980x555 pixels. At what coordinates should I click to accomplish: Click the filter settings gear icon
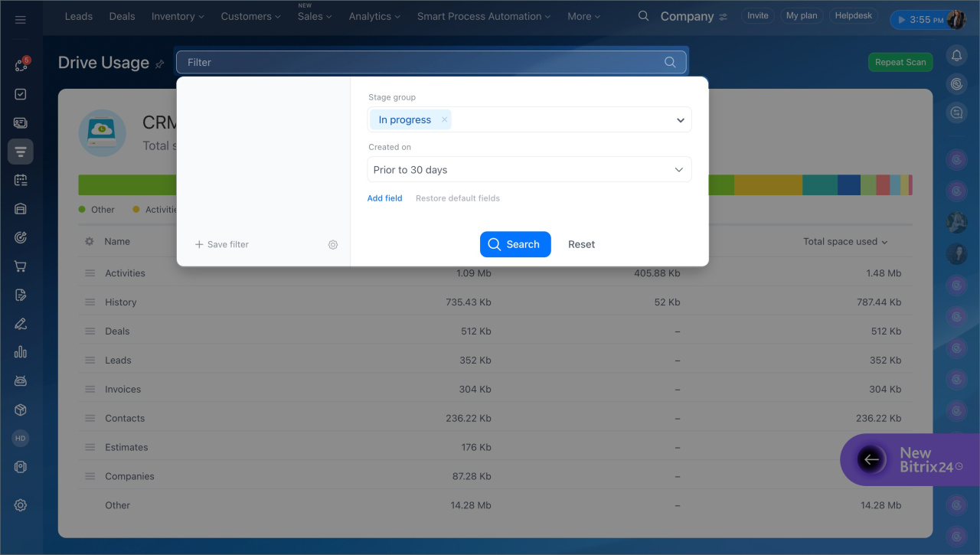point(333,245)
